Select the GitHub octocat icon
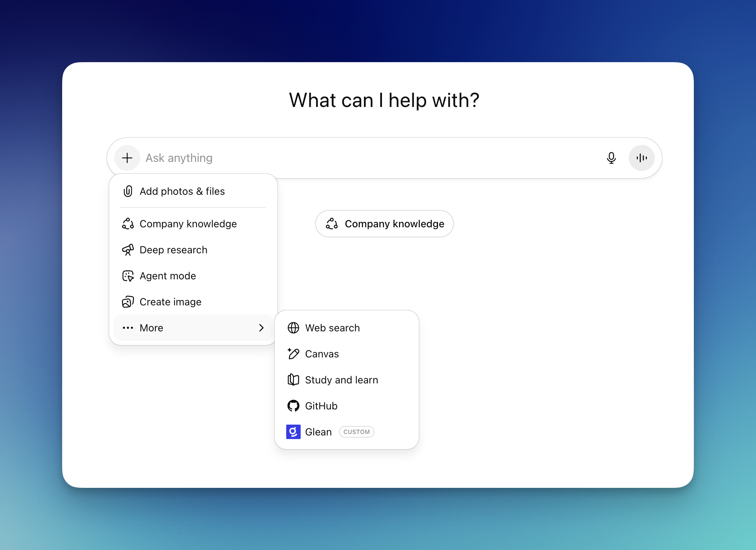This screenshot has width=756, height=550. coord(293,406)
